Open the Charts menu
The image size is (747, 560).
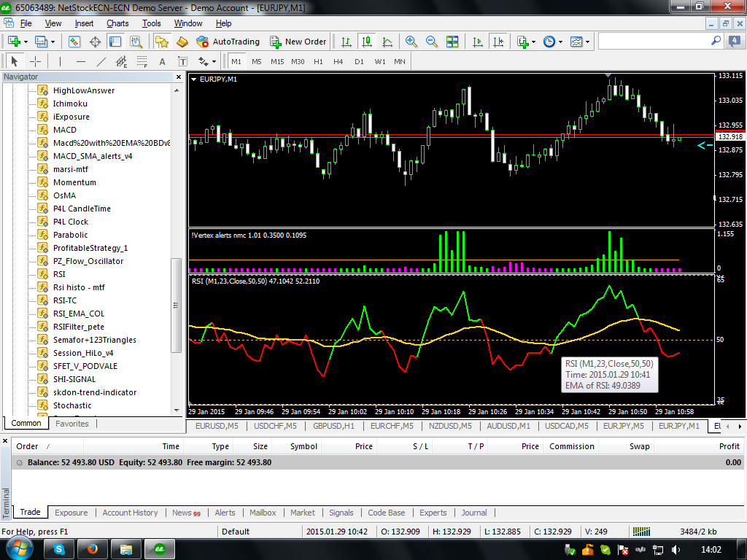pos(117,23)
